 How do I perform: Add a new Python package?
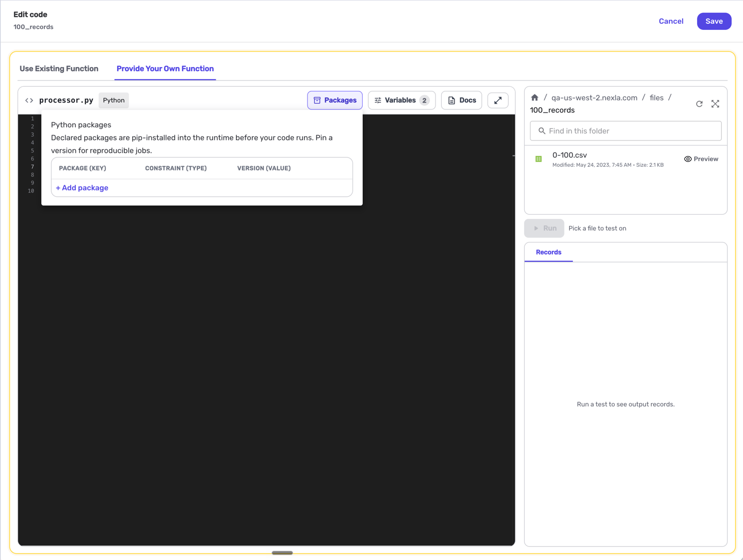[82, 188]
